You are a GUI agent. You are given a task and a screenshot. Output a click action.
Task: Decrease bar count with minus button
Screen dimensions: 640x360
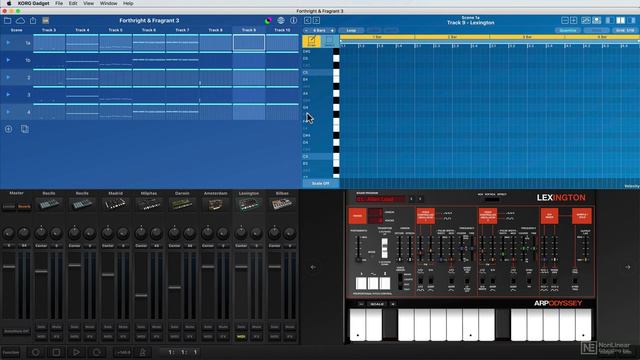pos(306,30)
